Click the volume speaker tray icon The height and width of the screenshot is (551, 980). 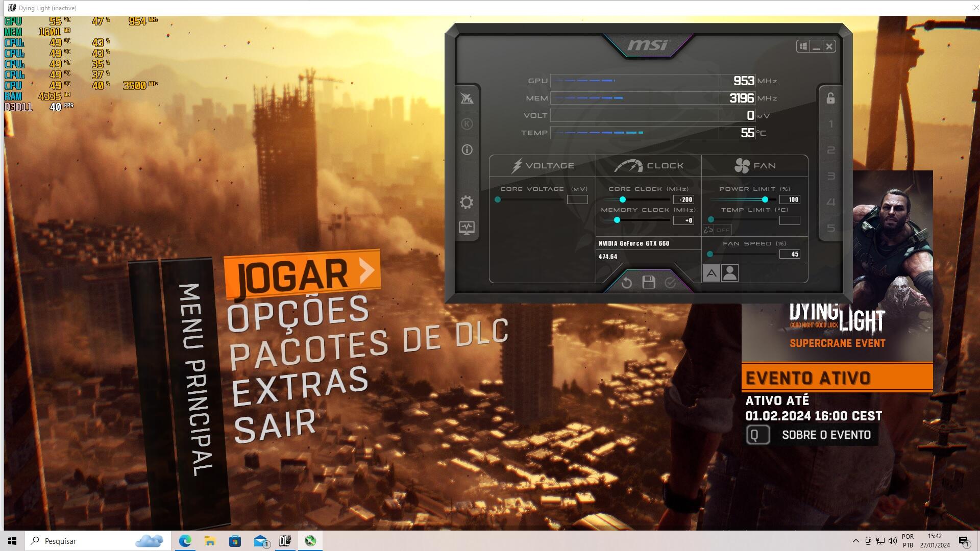892,541
